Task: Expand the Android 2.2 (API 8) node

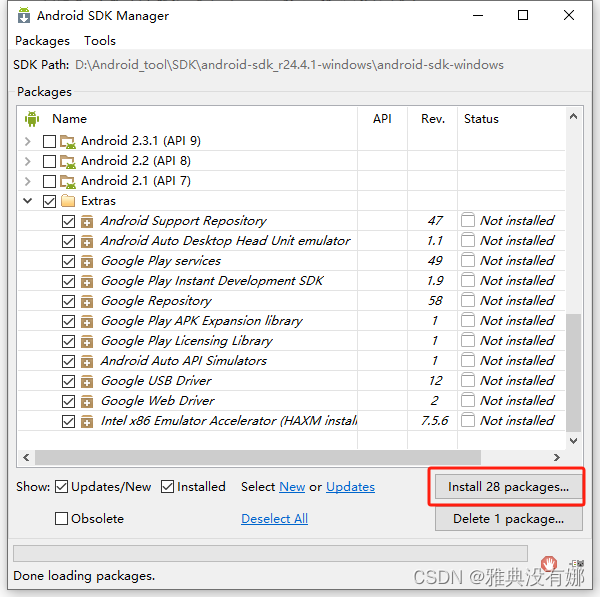Action: [x=28, y=161]
